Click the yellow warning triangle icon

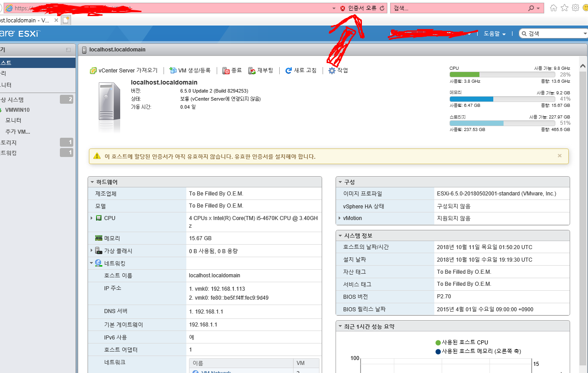[97, 156]
